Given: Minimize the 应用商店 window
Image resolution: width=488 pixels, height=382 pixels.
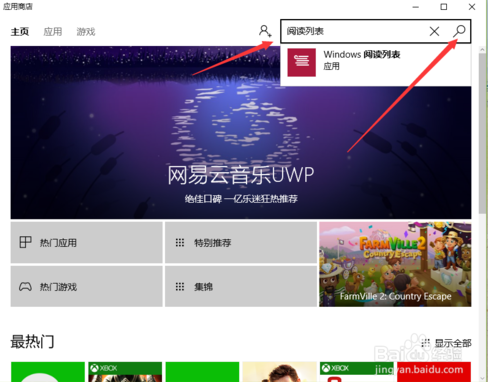Looking at the screenshot, I should tap(415, 7).
